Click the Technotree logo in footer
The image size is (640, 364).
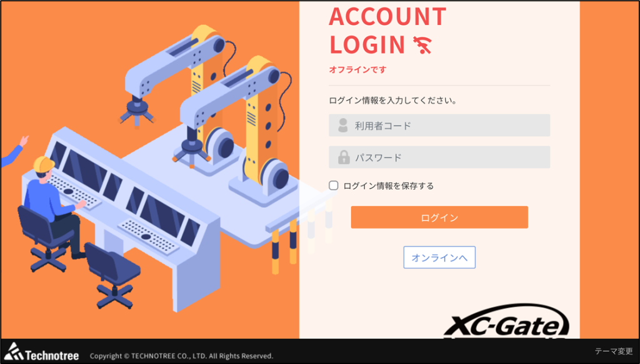pyautogui.click(x=41, y=352)
